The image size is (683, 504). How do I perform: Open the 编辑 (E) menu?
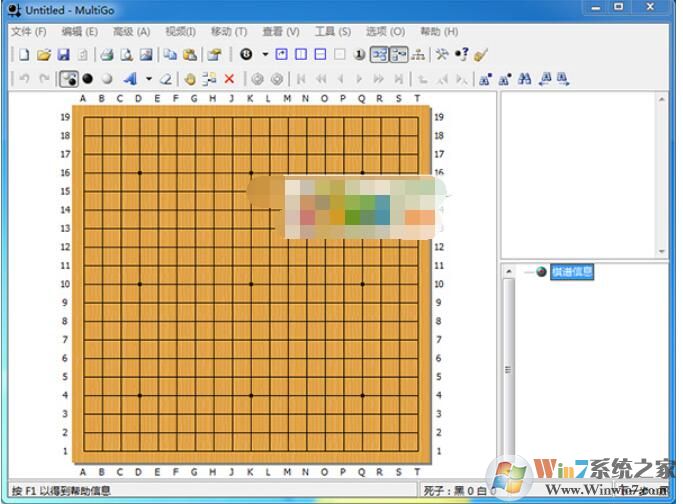[79, 32]
